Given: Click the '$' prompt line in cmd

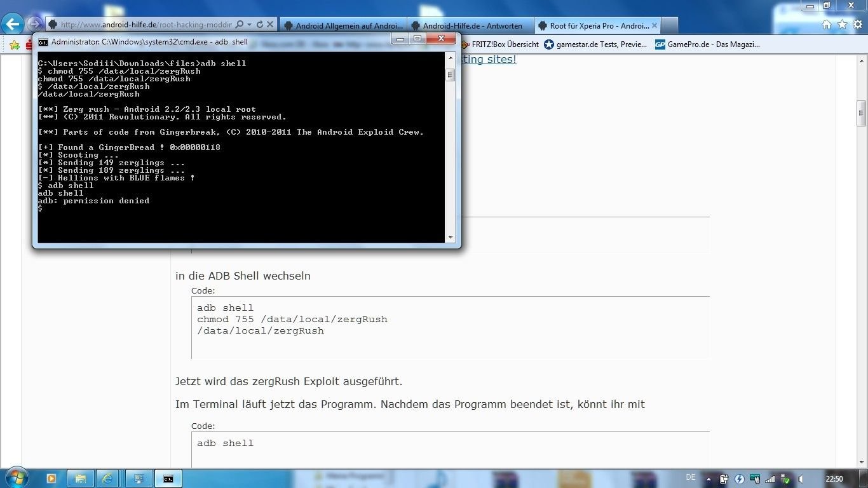Looking at the screenshot, I should tap(40, 208).
